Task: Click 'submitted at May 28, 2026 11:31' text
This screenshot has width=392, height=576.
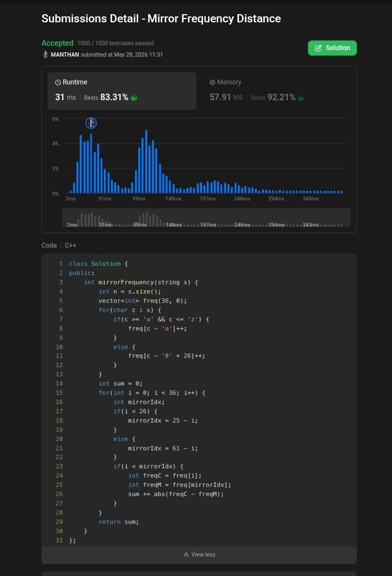Action: coord(121,54)
